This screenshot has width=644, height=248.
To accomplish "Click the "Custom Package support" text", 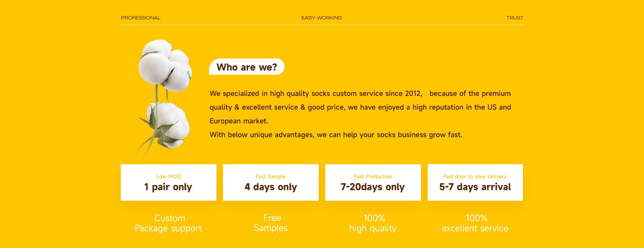I will click(168, 223).
